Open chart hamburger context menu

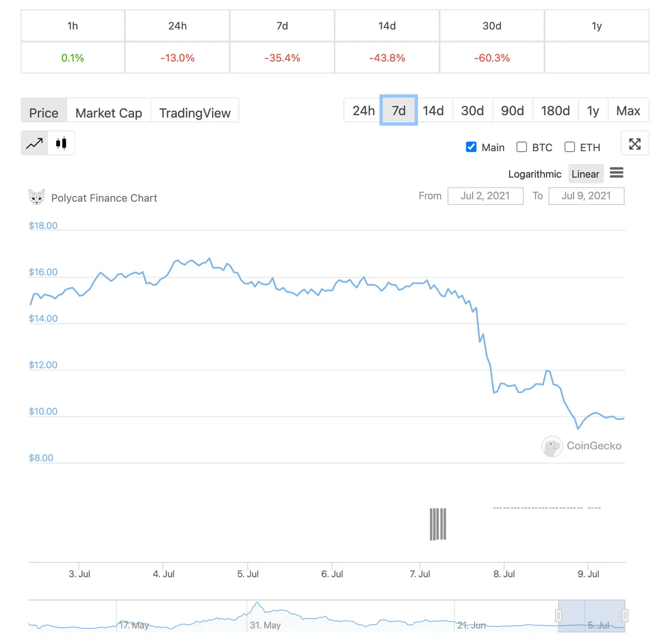click(x=616, y=173)
